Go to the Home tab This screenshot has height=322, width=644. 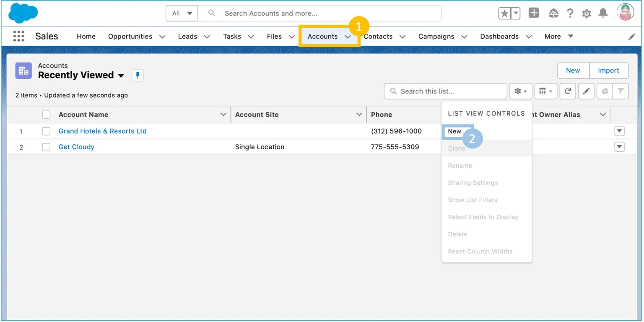click(x=86, y=36)
